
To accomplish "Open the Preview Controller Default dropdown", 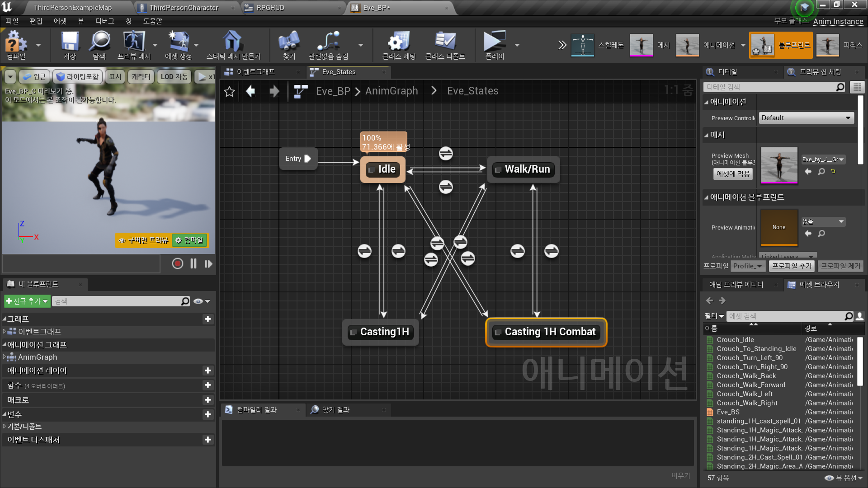I will (806, 117).
